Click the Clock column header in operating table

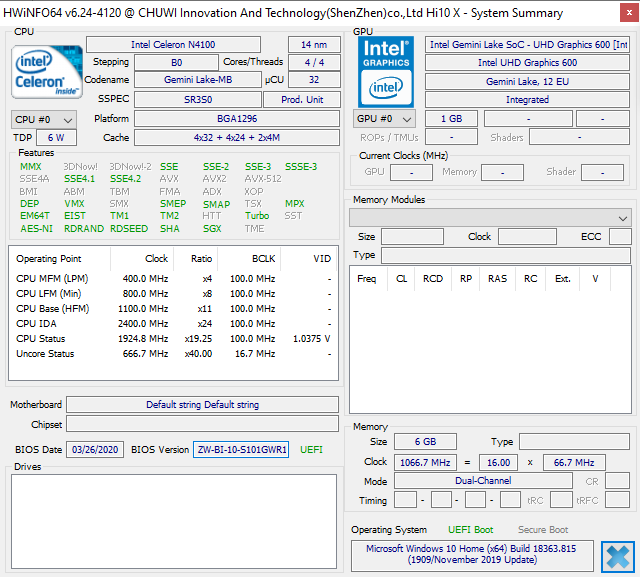(142, 259)
